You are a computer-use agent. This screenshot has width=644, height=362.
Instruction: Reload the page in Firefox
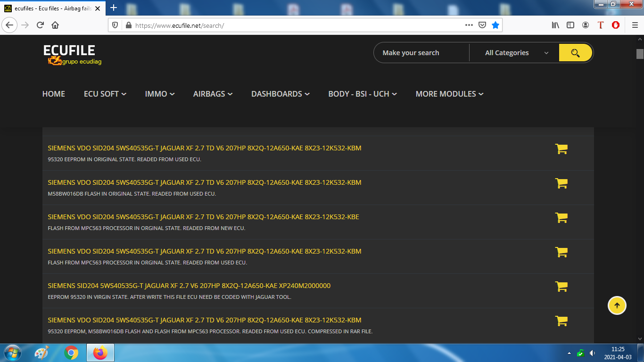click(x=40, y=25)
